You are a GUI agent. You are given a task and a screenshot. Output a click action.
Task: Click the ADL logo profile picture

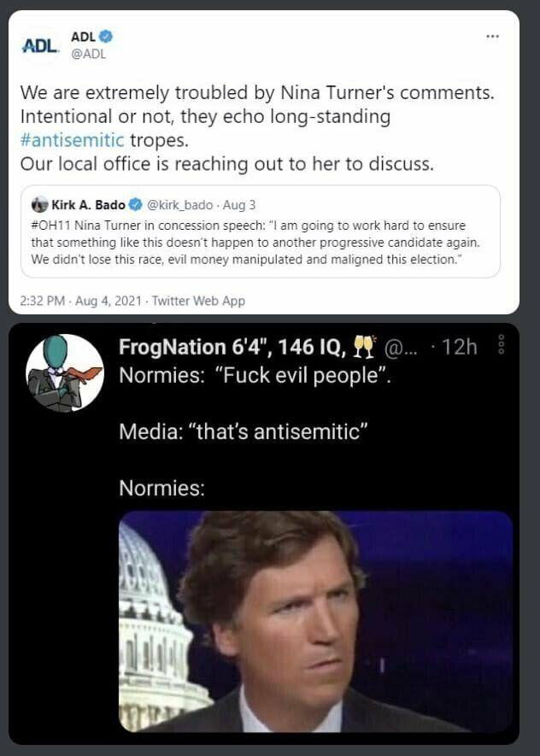pos(40,46)
